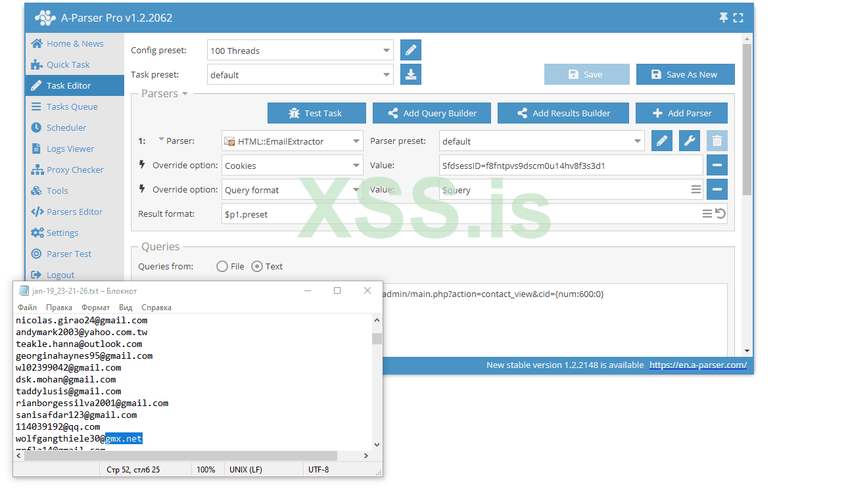Remove the Query format override option
Screen dimensions: 848x504
pyautogui.click(x=717, y=189)
